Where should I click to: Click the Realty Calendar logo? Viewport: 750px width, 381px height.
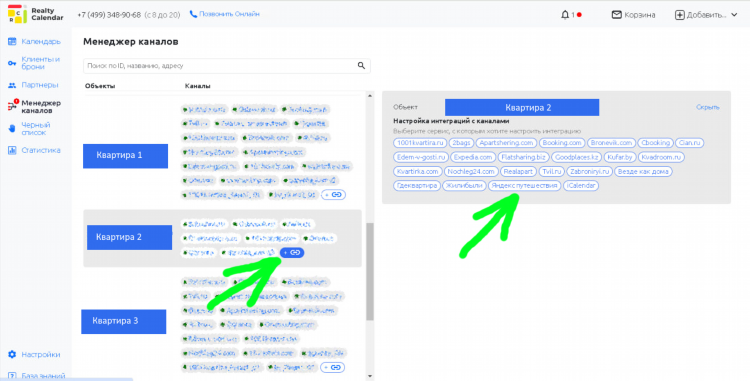35,14
